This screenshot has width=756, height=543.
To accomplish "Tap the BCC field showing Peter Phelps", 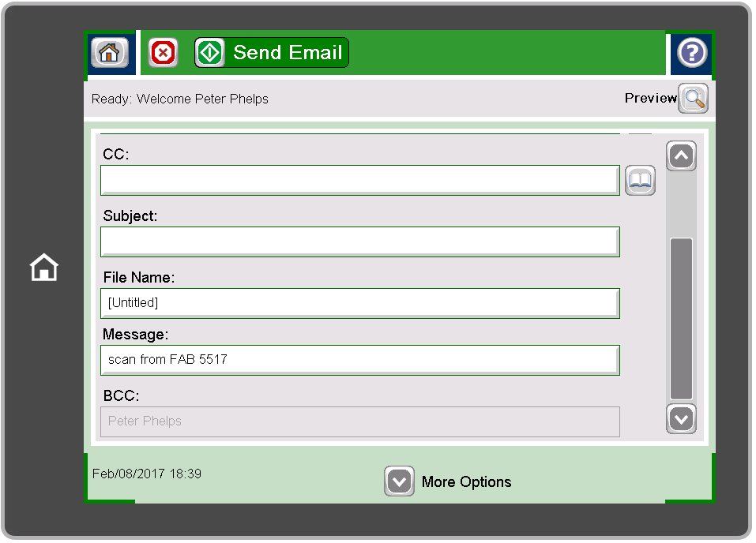I will [x=360, y=421].
